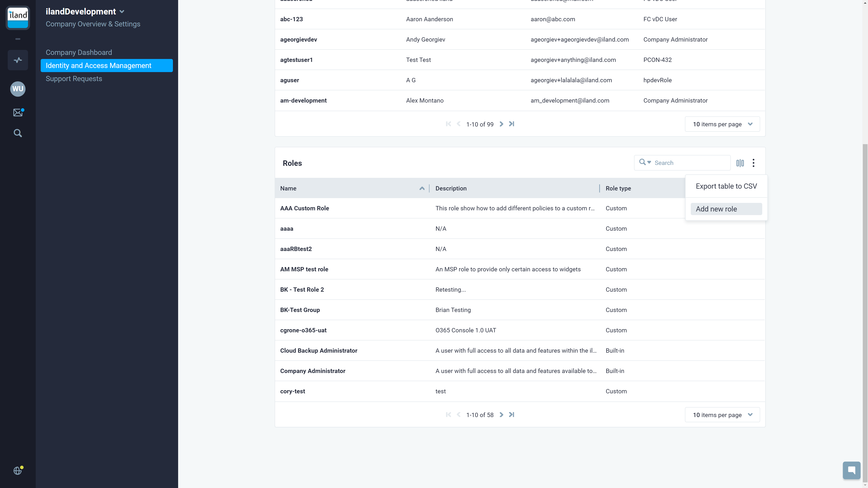This screenshot has width=868, height=488.
Task: Open the activity pulse icon in sidebar
Action: pyautogui.click(x=18, y=60)
